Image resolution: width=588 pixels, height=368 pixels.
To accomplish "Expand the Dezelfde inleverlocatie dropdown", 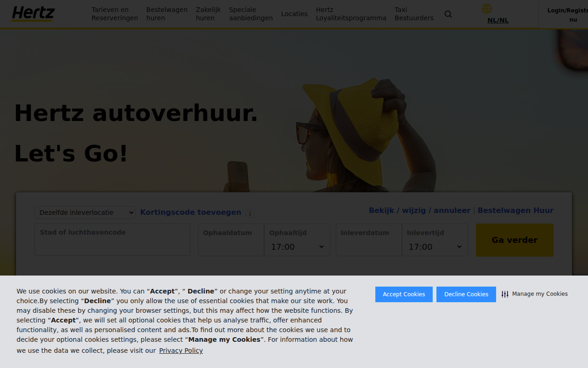I will 85,213.
